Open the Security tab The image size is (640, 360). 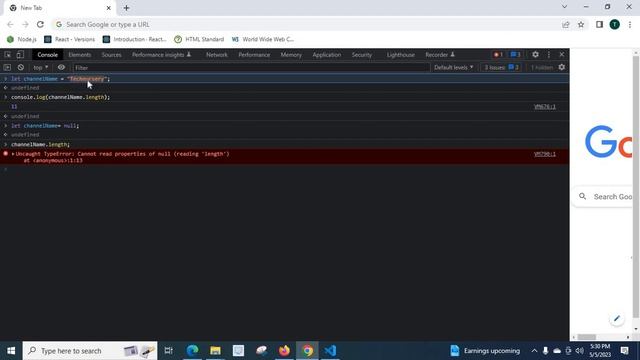(x=362, y=55)
